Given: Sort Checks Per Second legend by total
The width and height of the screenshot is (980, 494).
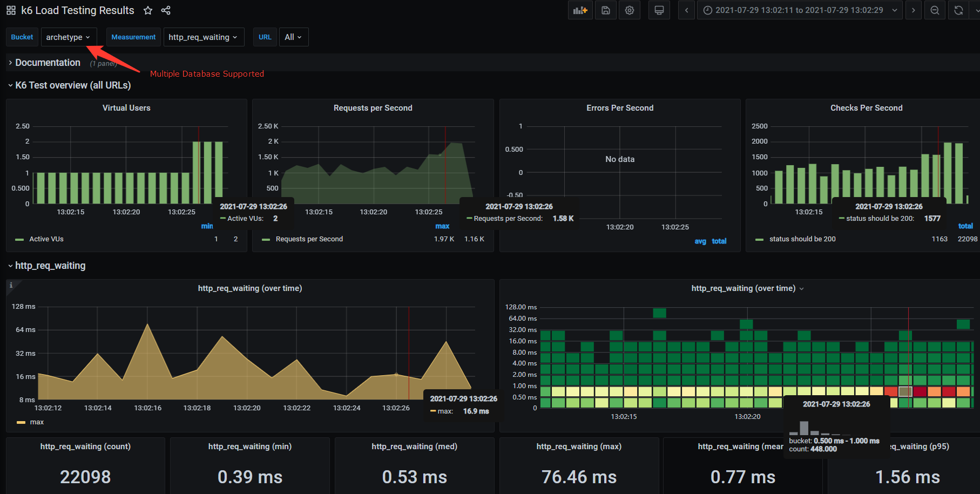Looking at the screenshot, I should click(965, 226).
